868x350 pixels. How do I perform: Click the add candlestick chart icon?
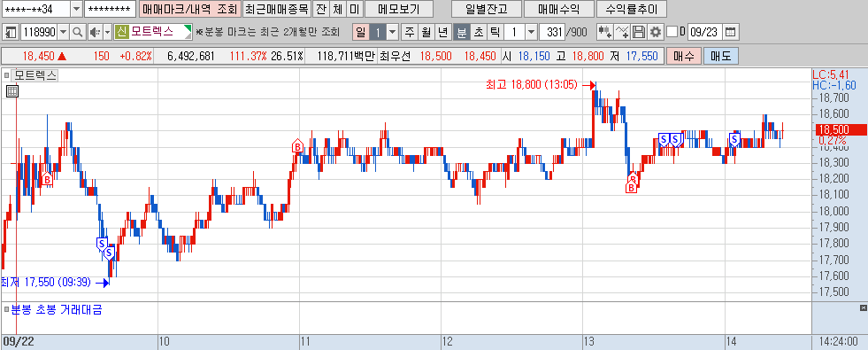(x=604, y=32)
